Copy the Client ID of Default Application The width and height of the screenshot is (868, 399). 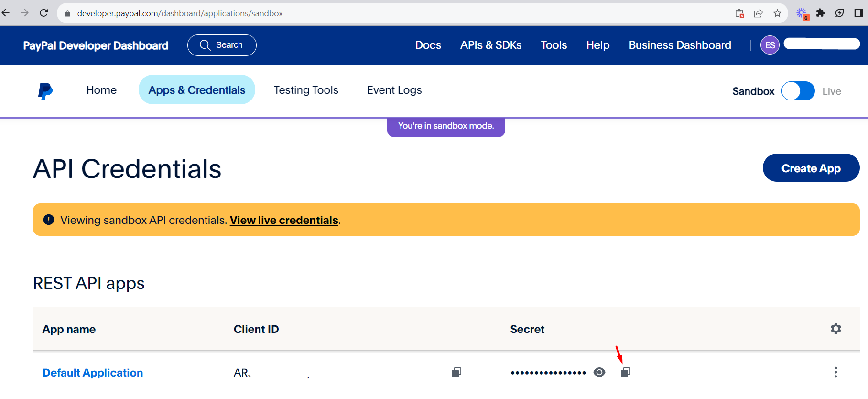coord(456,372)
